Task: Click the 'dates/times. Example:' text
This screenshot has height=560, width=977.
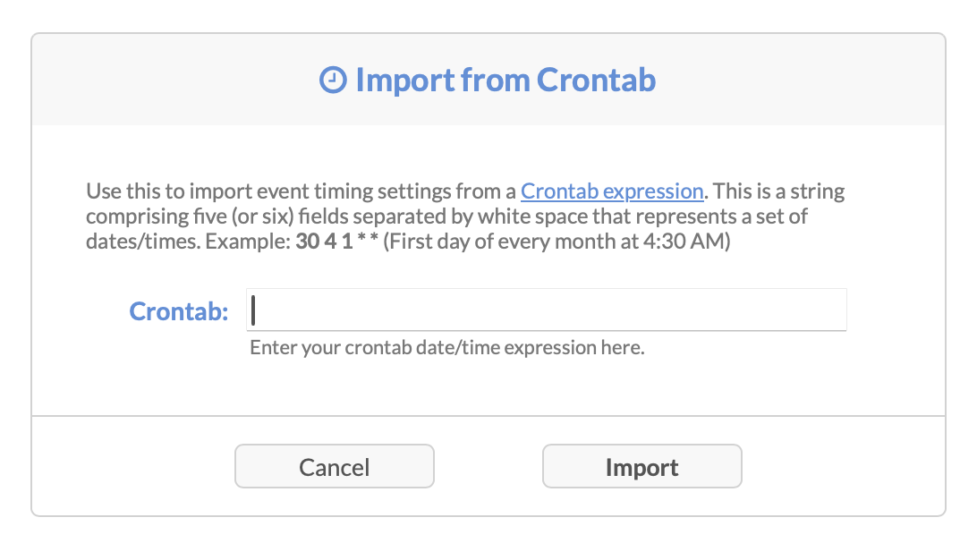Action: pos(188,243)
